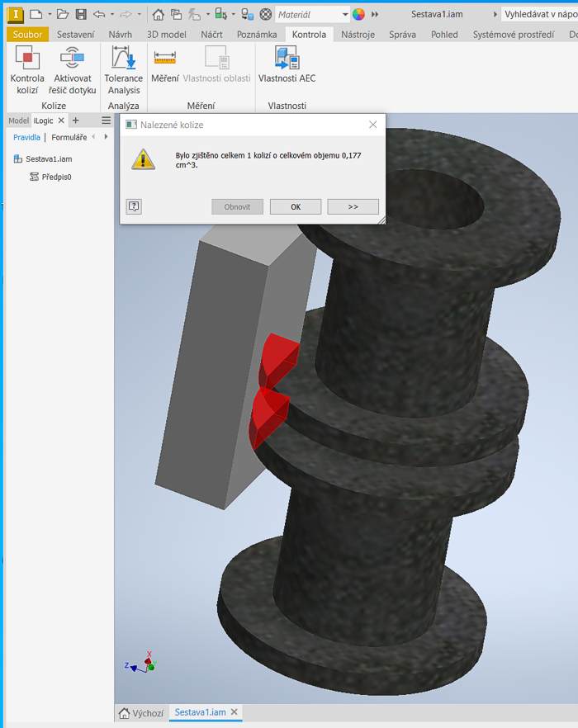Open Tolerance Analysis tool
The image size is (578, 728).
tap(123, 59)
